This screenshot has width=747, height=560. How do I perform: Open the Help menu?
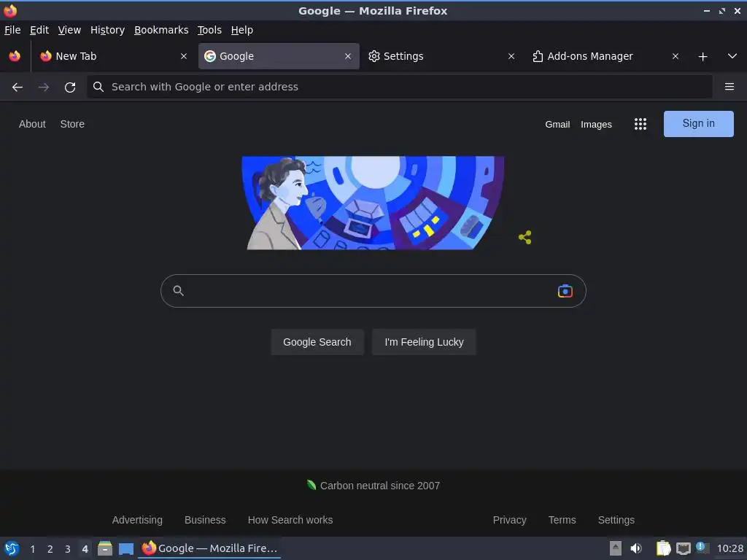tap(242, 30)
